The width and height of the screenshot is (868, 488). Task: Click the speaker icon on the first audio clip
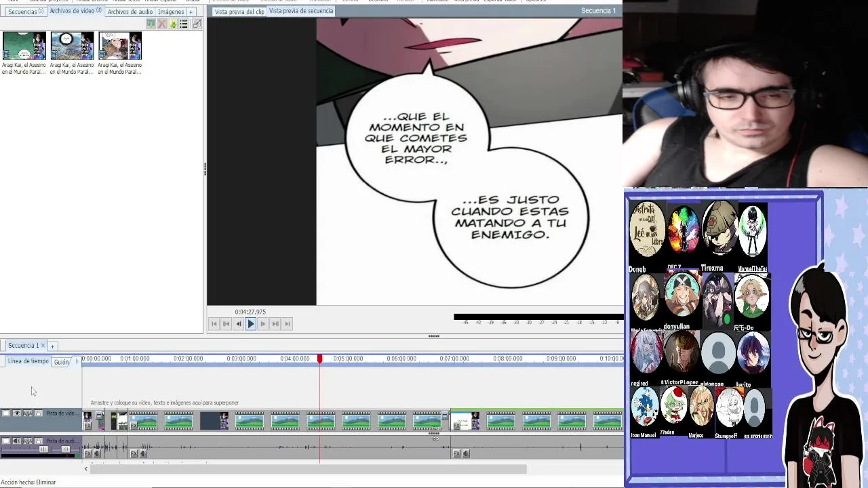coord(97,453)
